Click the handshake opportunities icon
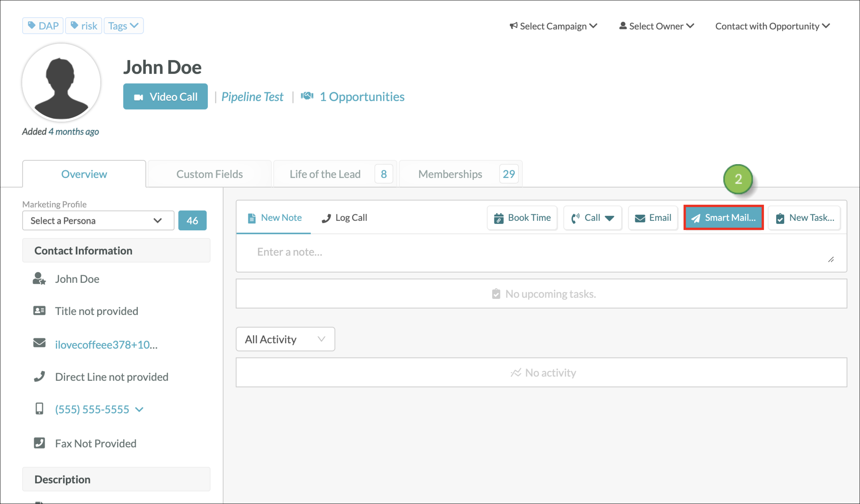The image size is (860, 504). point(307,96)
